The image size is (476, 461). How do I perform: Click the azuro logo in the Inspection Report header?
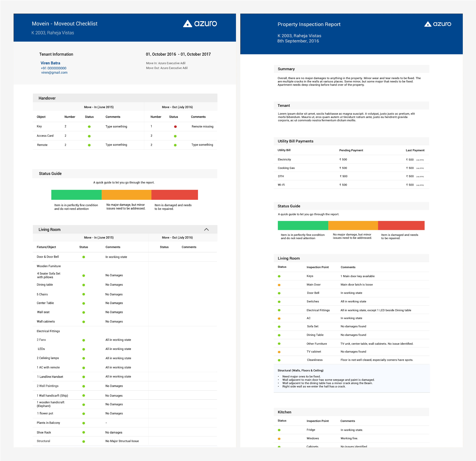[x=438, y=24]
